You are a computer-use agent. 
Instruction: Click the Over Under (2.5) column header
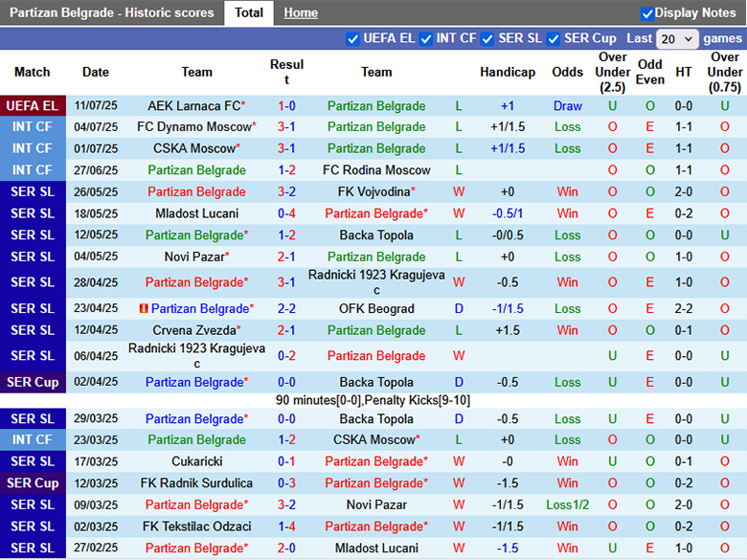[613, 72]
